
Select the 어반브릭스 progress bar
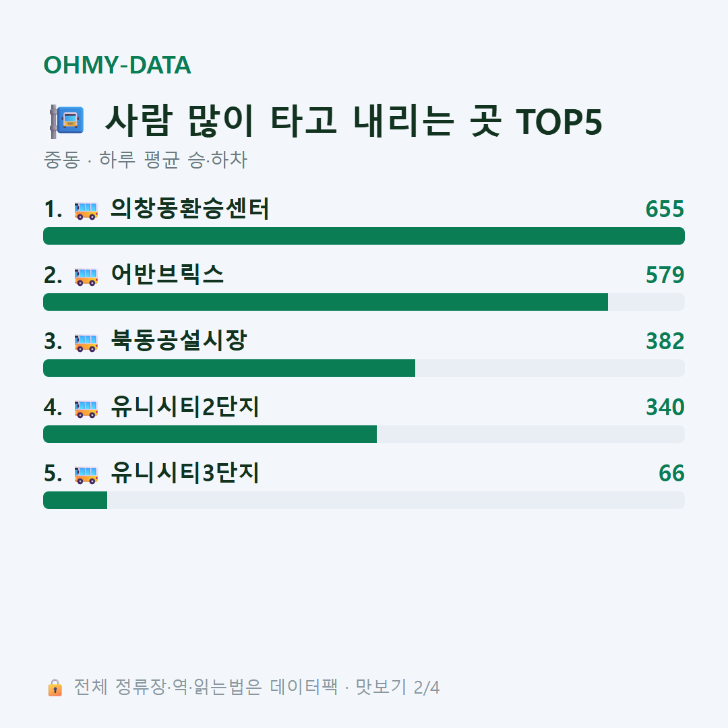364,302
